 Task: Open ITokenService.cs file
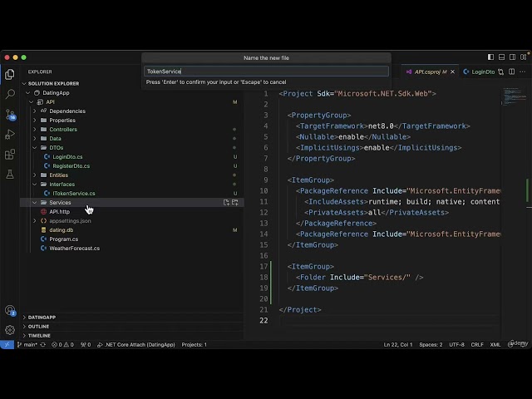coord(74,194)
